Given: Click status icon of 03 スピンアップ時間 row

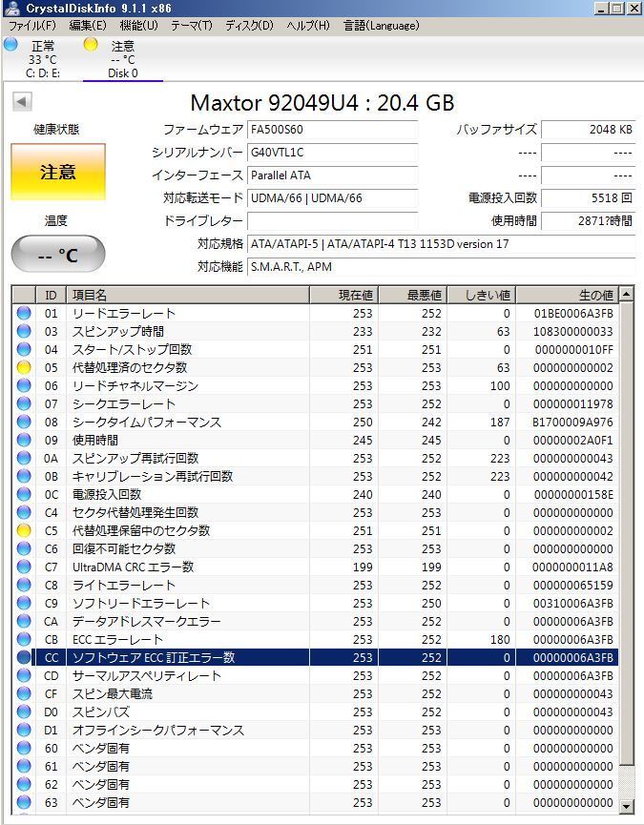Looking at the screenshot, I should point(24,332).
